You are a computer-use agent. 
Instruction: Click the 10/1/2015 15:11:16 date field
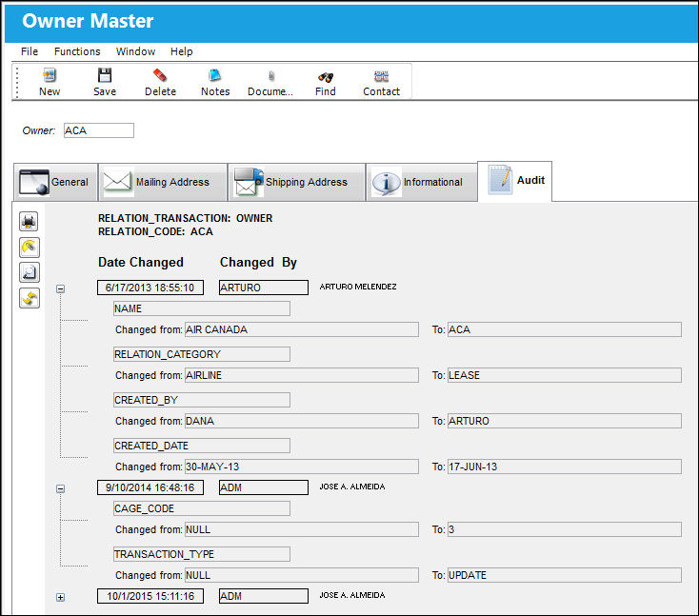150,596
